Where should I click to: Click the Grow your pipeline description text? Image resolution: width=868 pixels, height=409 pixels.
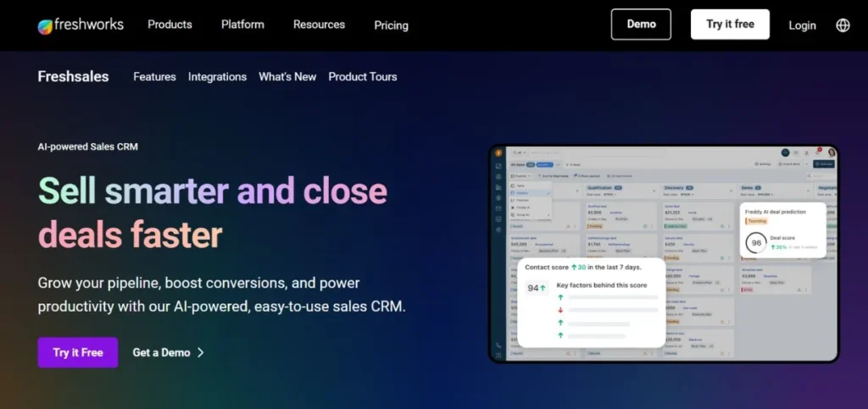[x=221, y=294]
